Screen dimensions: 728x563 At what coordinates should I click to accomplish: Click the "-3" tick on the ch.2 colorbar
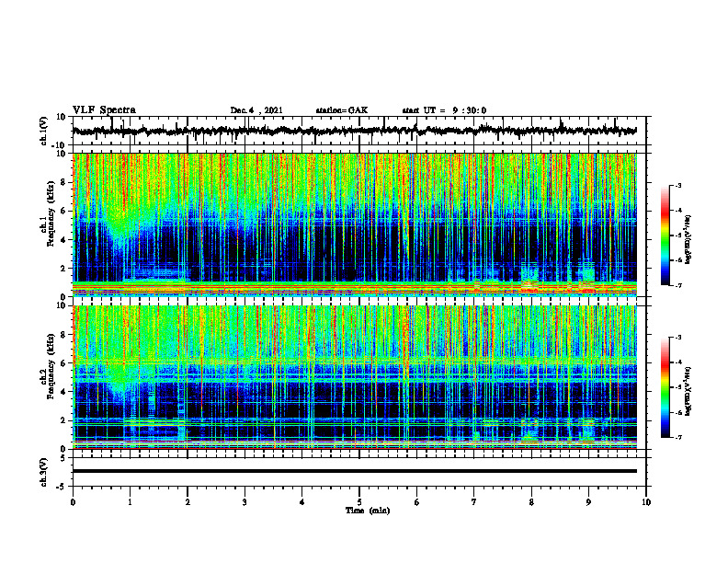[x=678, y=338]
